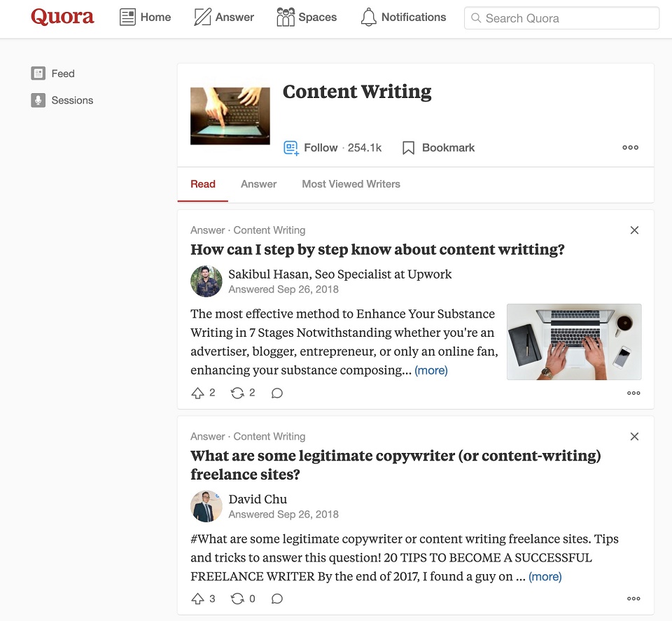This screenshot has width=672, height=621.
Task: Open the laptop image in Sakibul's answer
Action: click(x=574, y=342)
